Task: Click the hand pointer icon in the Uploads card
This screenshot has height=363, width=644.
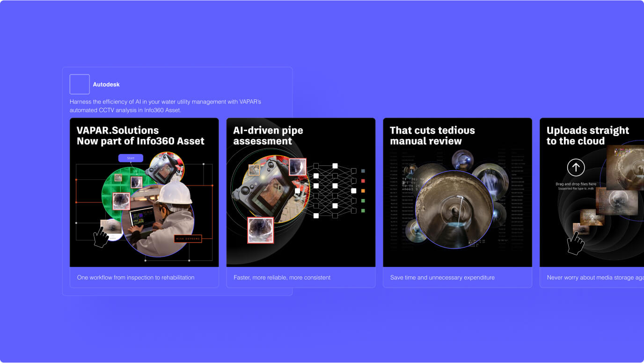Action: (x=575, y=244)
